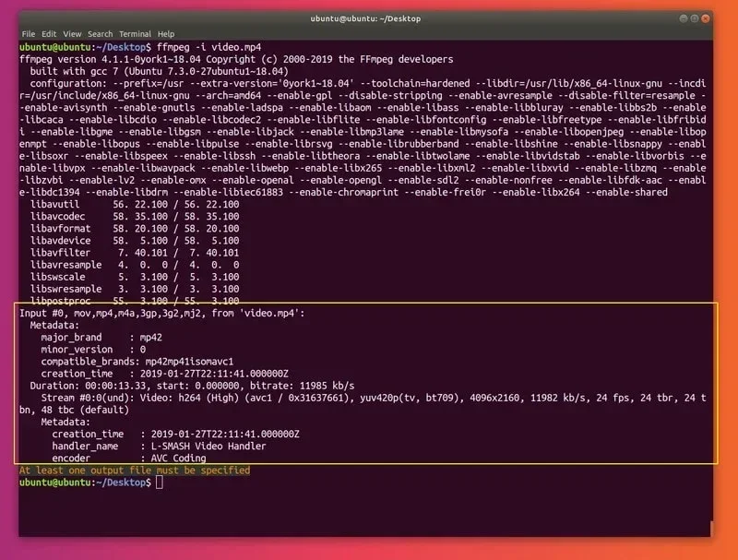Viewport: 738px width, 560px height.
Task: Click 'At least one output file must be specified'
Action: click(135, 471)
